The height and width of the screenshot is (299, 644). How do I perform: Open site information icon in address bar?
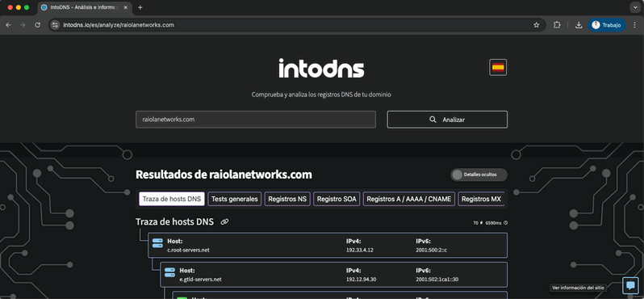tap(55, 25)
